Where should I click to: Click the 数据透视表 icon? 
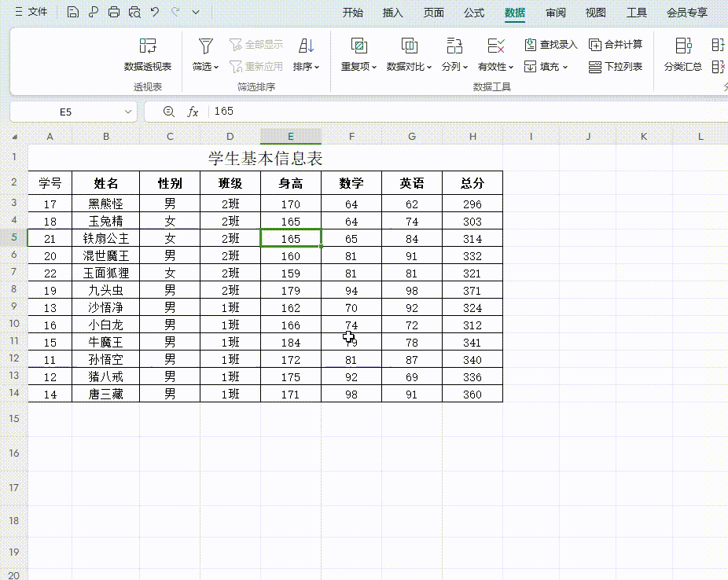[x=148, y=46]
